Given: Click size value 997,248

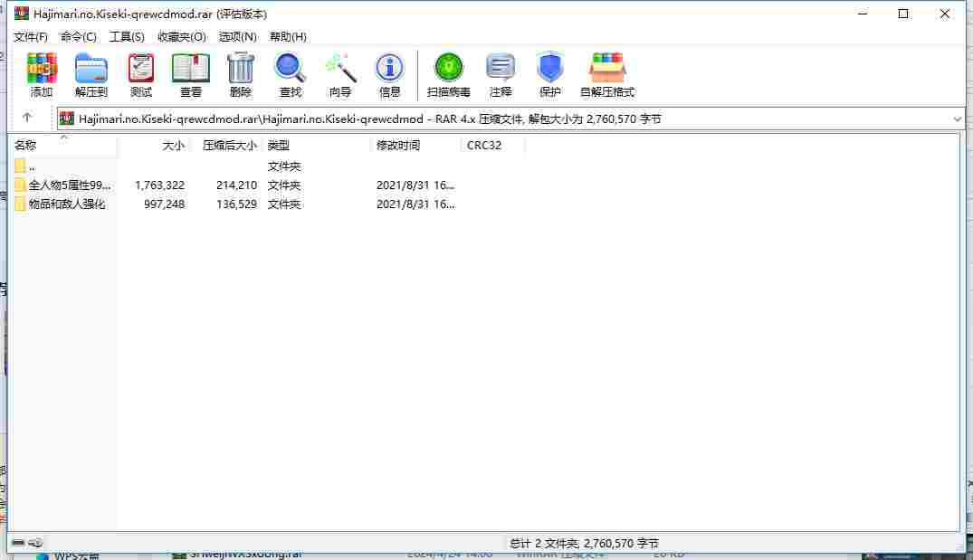Looking at the screenshot, I should click(165, 204).
